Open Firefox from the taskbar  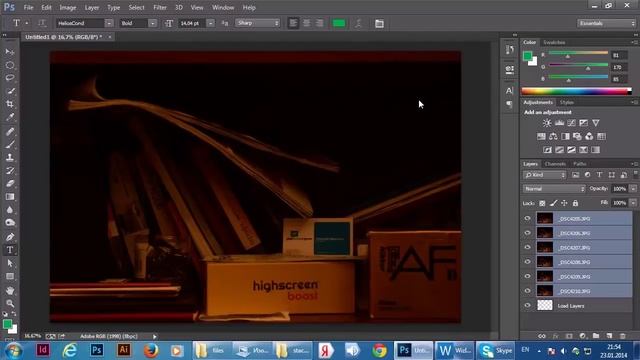pos(151,350)
